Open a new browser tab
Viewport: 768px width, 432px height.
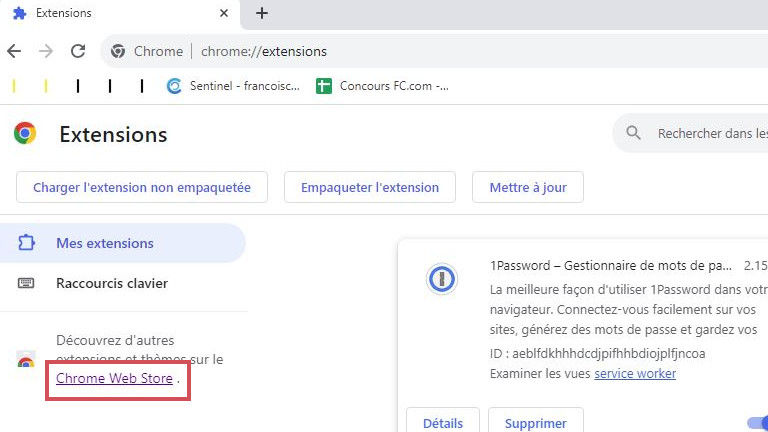click(262, 13)
